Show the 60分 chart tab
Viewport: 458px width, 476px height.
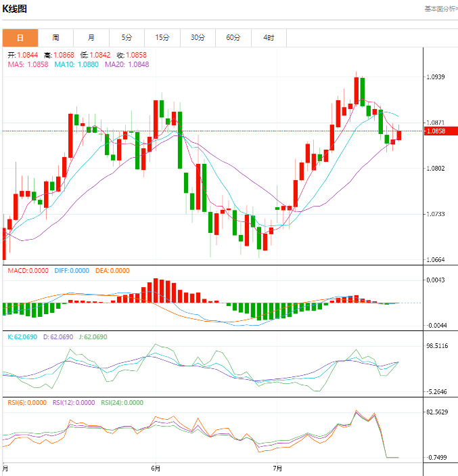[233, 38]
